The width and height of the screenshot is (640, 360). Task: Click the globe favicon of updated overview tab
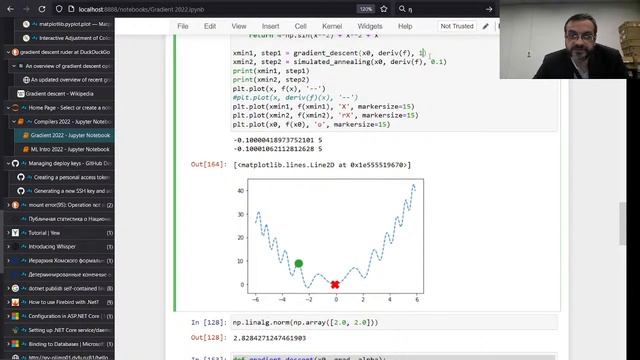coord(26,80)
